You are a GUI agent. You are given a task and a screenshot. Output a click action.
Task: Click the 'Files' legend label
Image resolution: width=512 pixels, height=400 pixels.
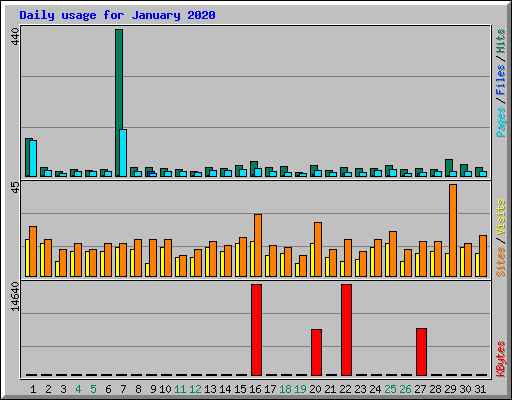pyautogui.click(x=501, y=80)
